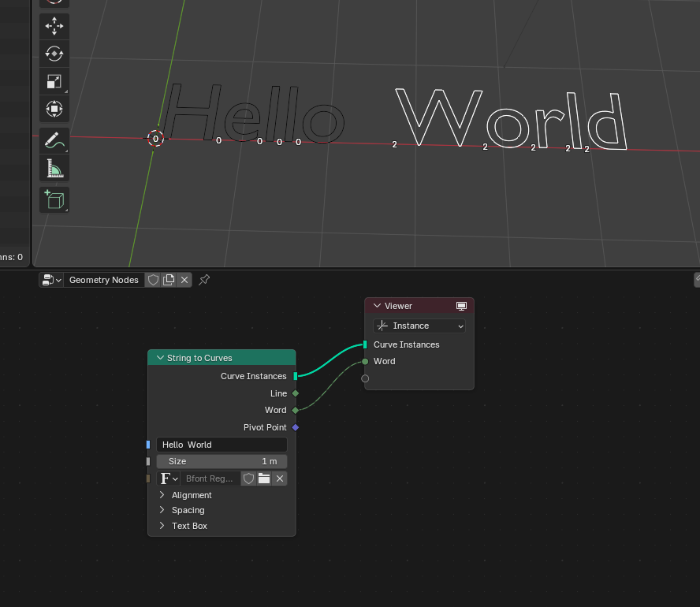
Task: Select the Move tool
Action: (x=54, y=26)
